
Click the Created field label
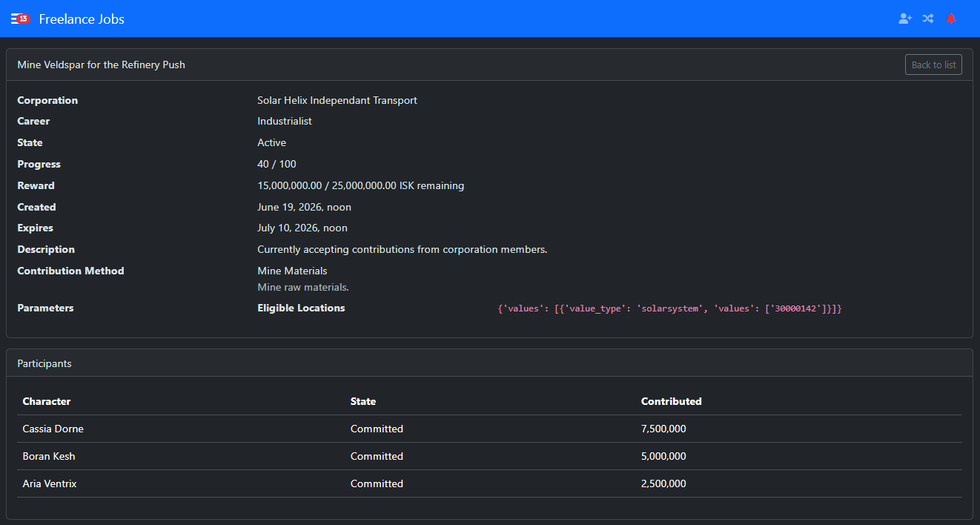[36, 207]
